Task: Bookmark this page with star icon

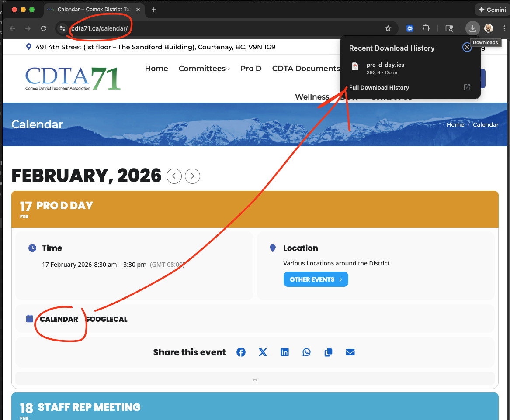Action: coord(388,28)
